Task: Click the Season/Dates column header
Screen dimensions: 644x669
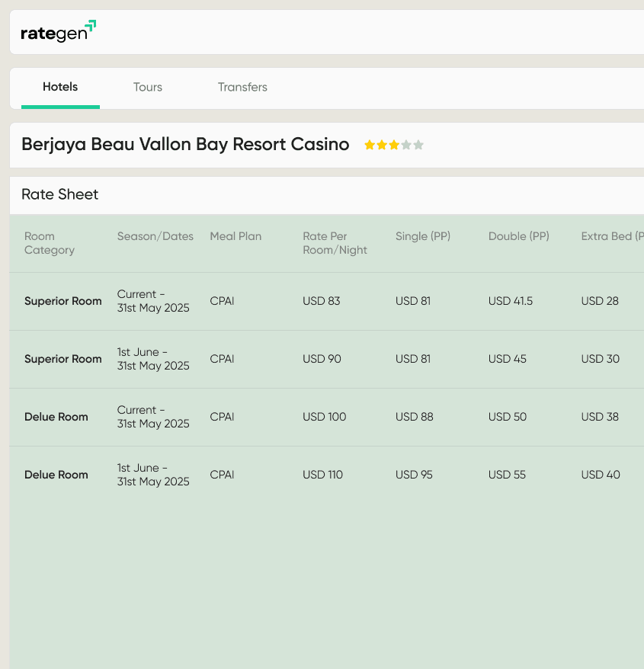Action: [x=155, y=236]
